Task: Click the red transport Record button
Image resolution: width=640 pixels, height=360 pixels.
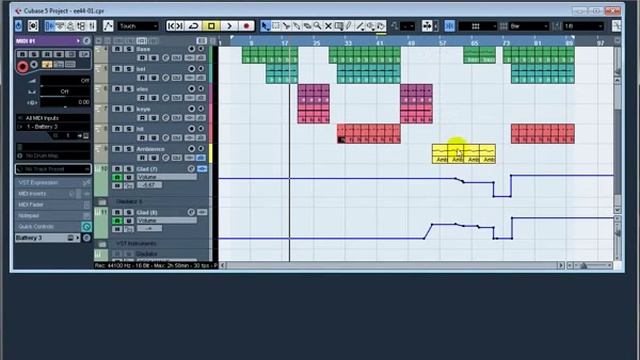Action: click(x=247, y=26)
